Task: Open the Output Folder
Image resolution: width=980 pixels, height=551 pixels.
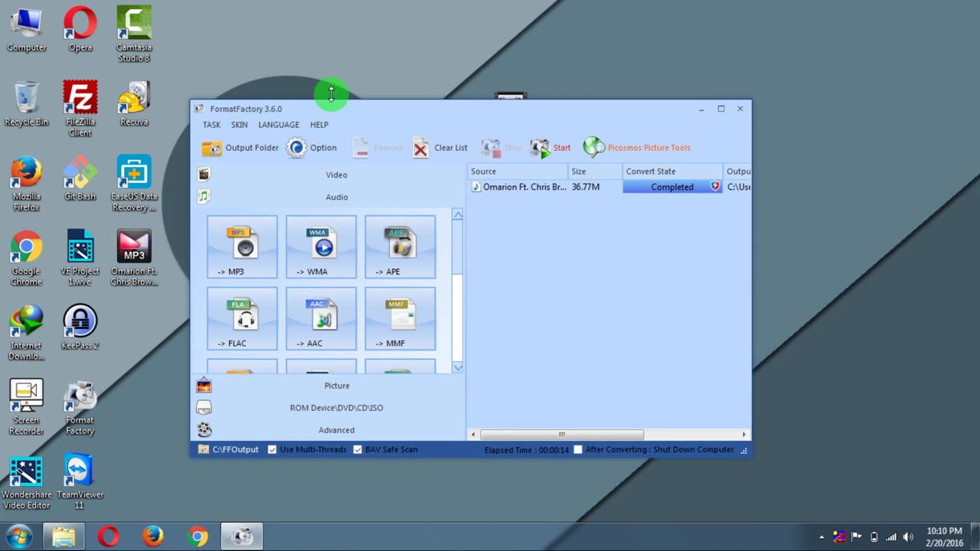Action: point(241,147)
